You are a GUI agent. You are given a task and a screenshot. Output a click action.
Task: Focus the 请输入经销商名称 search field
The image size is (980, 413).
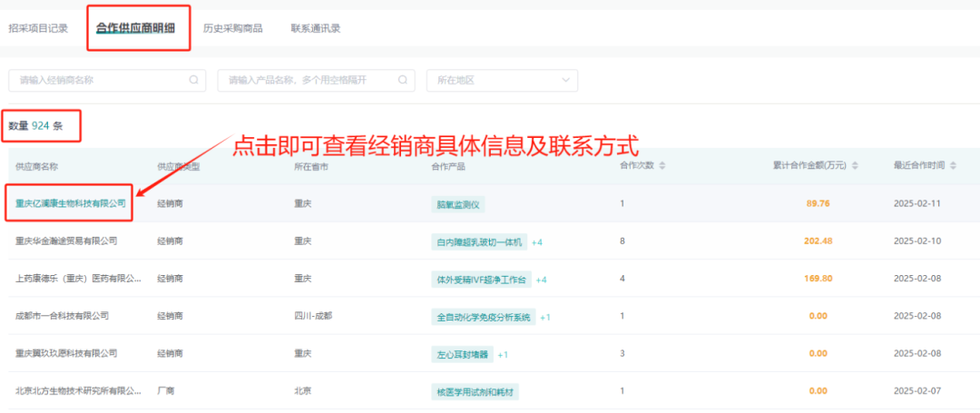click(x=107, y=80)
